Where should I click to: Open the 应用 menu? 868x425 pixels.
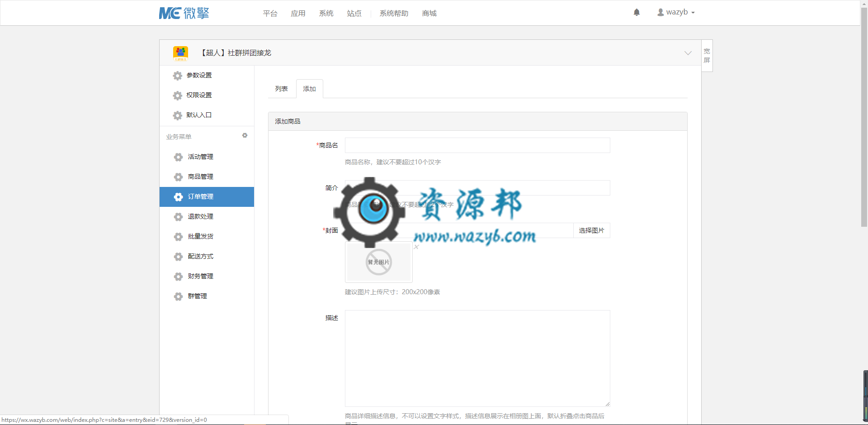tap(298, 13)
